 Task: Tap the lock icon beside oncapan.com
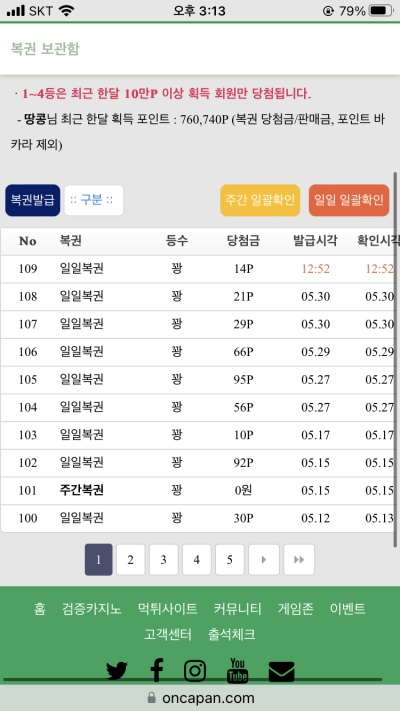pos(152,697)
